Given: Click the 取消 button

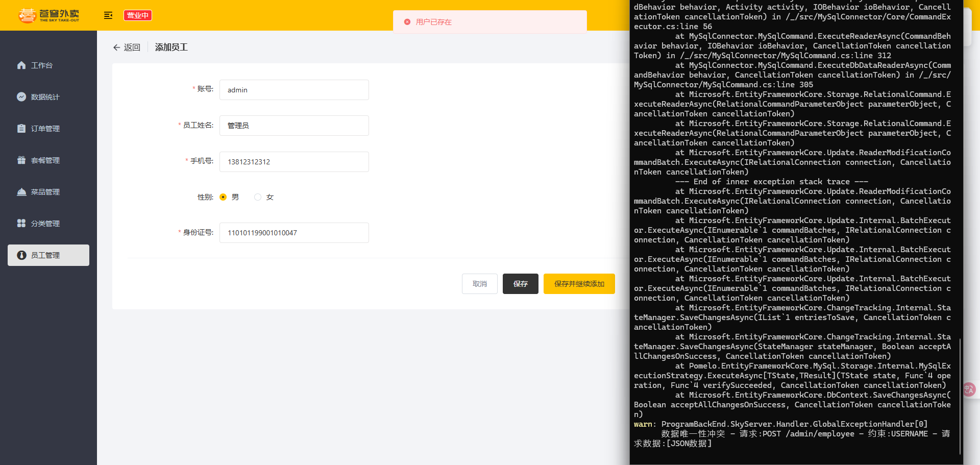Looking at the screenshot, I should (479, 284).
